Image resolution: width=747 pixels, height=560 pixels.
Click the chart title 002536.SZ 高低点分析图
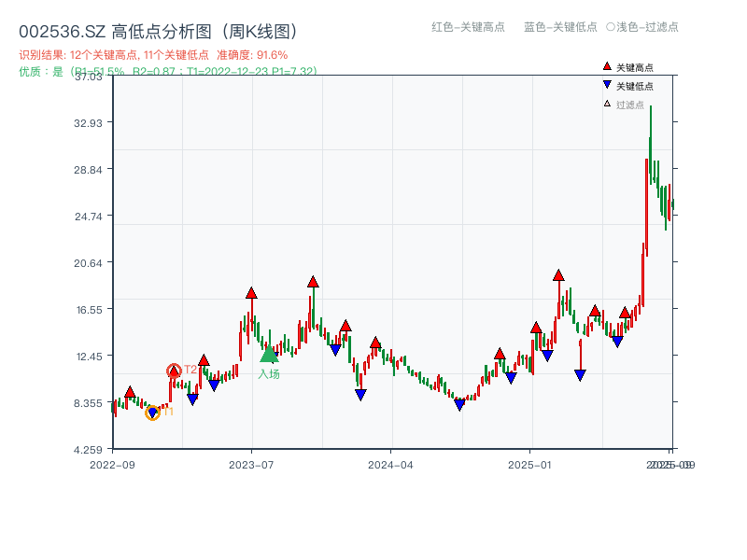[x=158, y=32]
